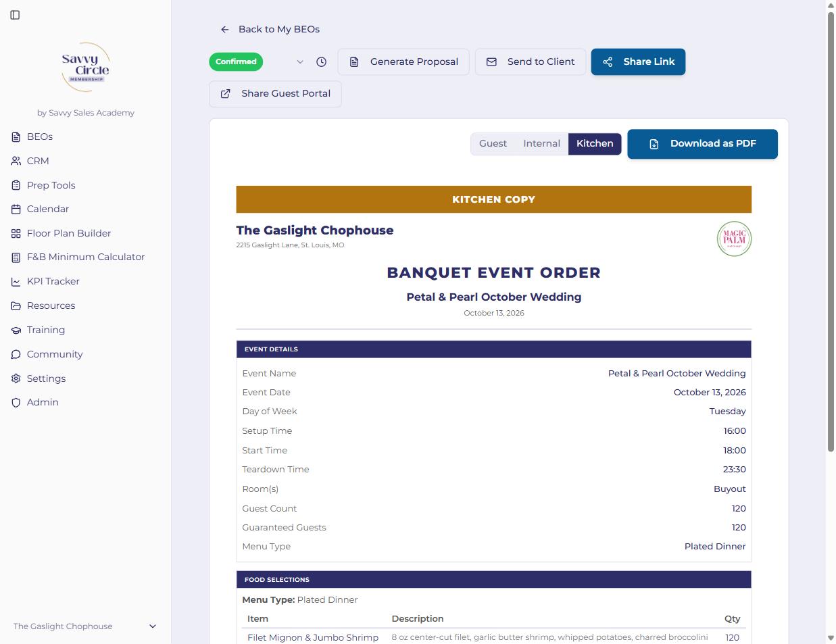
Task: Click Generate Proposal button
Action: [403, 61]
